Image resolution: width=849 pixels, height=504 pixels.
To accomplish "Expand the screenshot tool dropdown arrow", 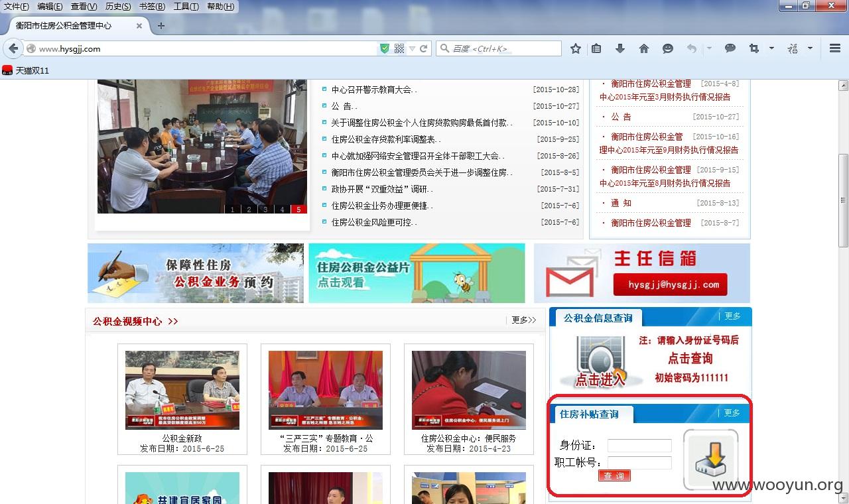I will pos(771,48).
